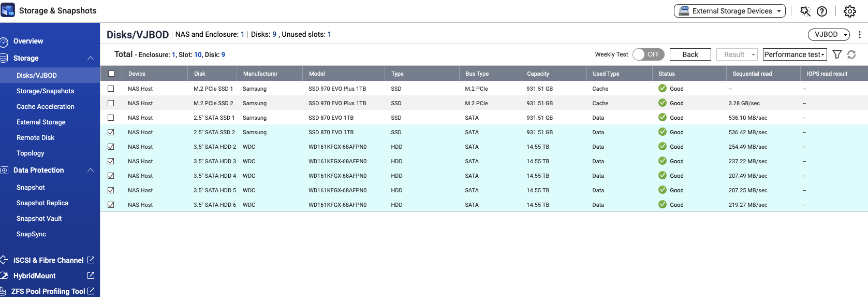Uncheck the 3.5" SATA HDD 6 checkbox
868x297 pixels.
(x=111, y=205)
